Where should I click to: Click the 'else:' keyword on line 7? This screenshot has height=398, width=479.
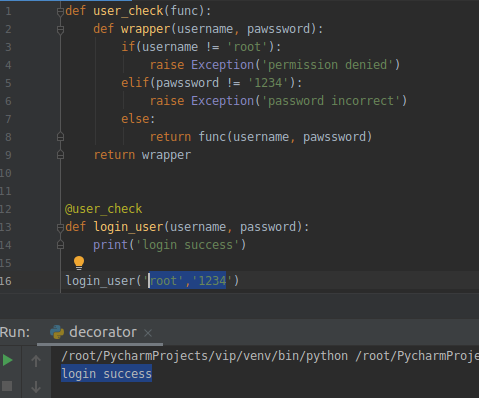[138, 119]
